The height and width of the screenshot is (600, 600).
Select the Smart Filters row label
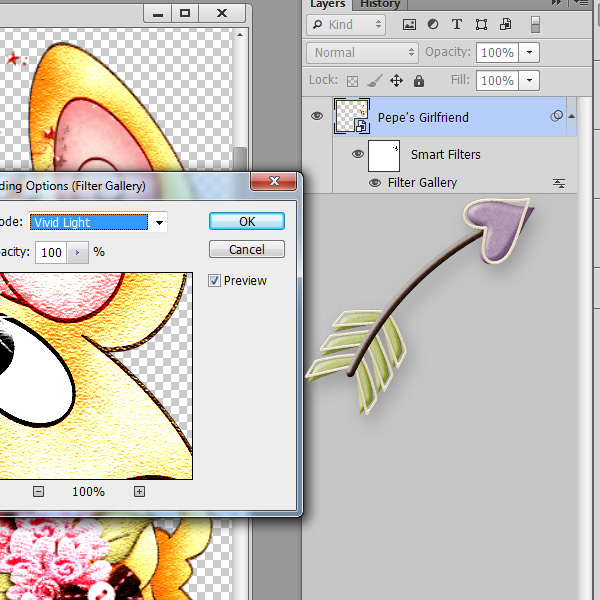(445, 155)
